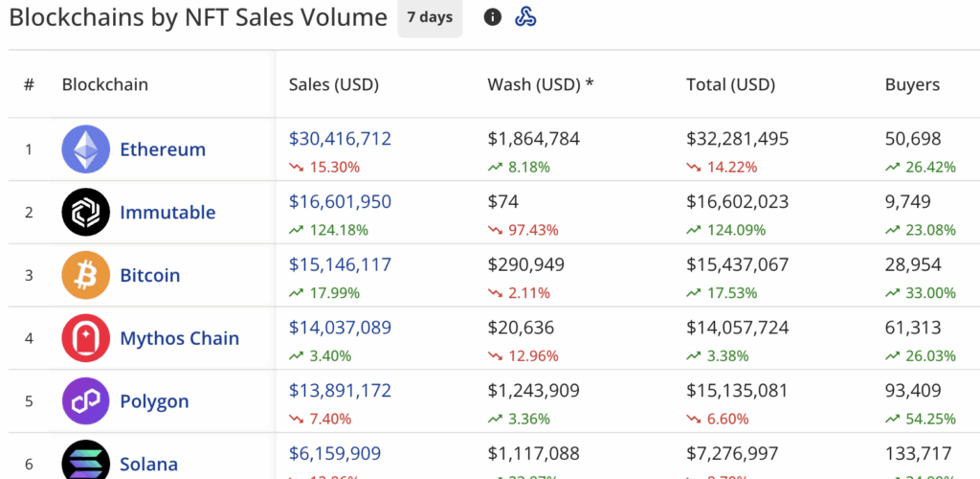Open the Ethereum blockchain link

(163, 149)
